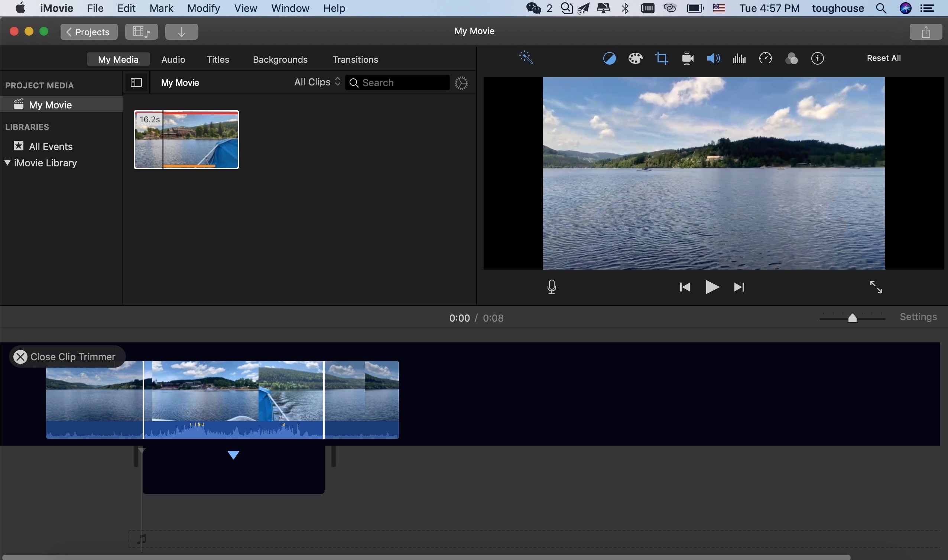Screen dimensions: 948x560
Task: Click the Magic Wand auto-enhance toggle
Action: pos(526,58)
